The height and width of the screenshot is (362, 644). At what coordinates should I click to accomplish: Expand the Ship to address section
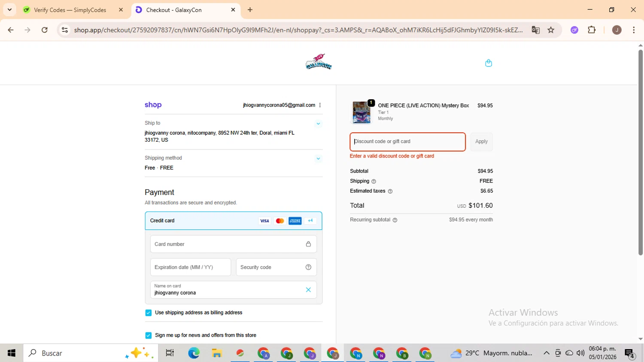click(x=318, y=124)
